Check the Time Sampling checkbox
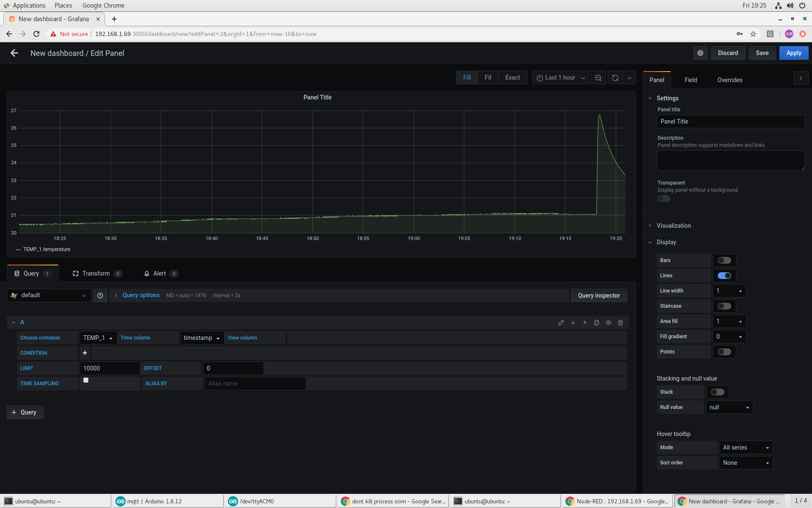Image resolution: width=812 pixels, height=508 pixels. pos(86,380)
